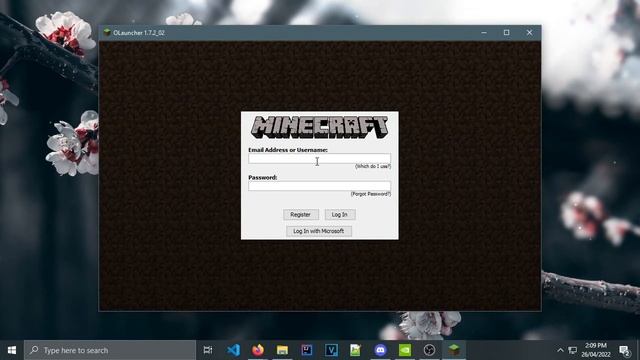Open Discord from the taskbar
640x360 pixels.
coord(380,350)
